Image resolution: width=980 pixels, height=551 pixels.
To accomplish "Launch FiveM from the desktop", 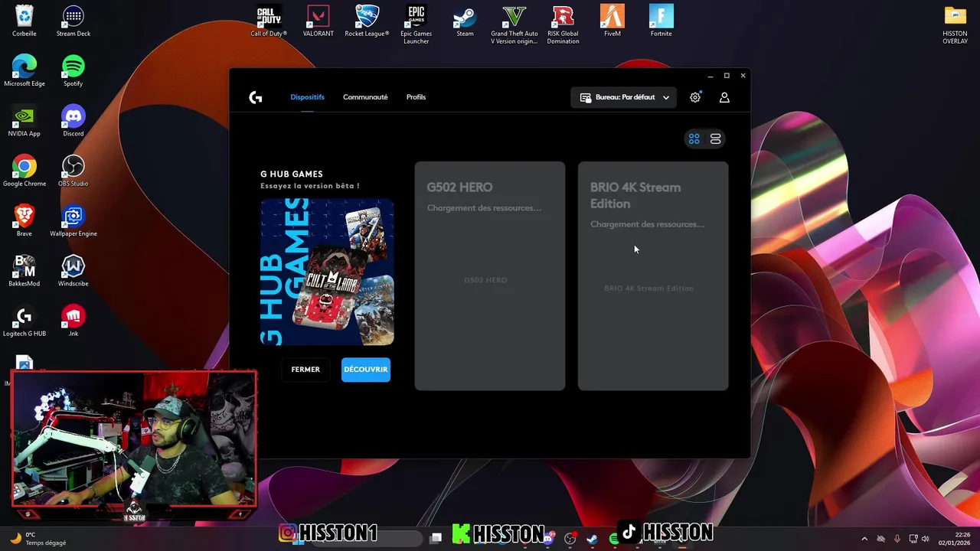I will (612, 21).
